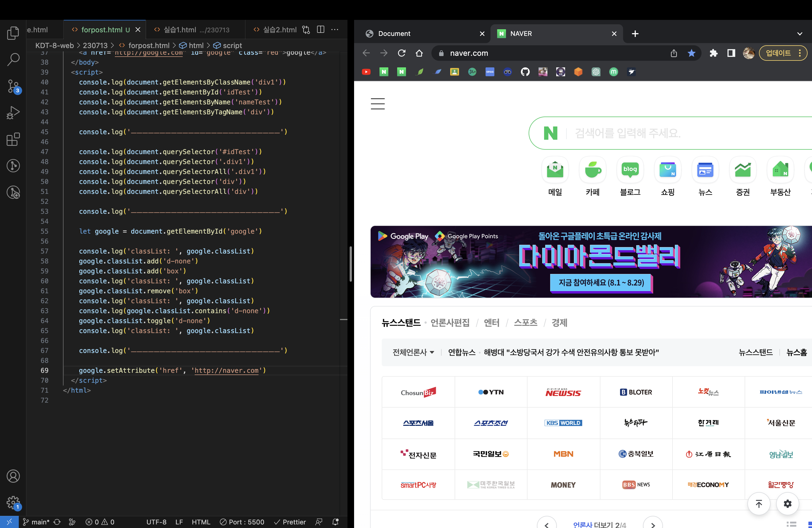812x528 pixels.
Task: Click the Synchronize Changes status bar icon
Action: [57, 522]
